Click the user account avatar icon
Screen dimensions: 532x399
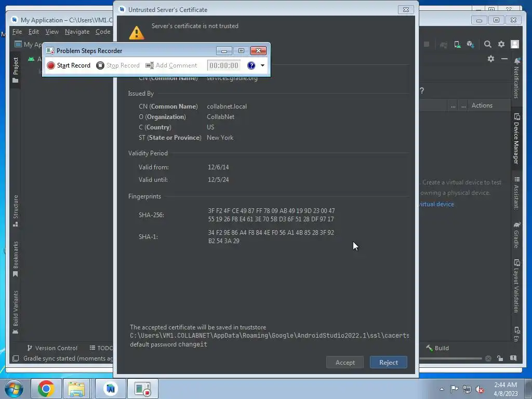pyautogui.click(x=515, y=44)
